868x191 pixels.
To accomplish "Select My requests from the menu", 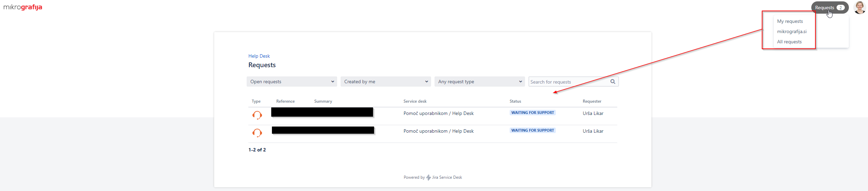I will (x=790, y=21).
